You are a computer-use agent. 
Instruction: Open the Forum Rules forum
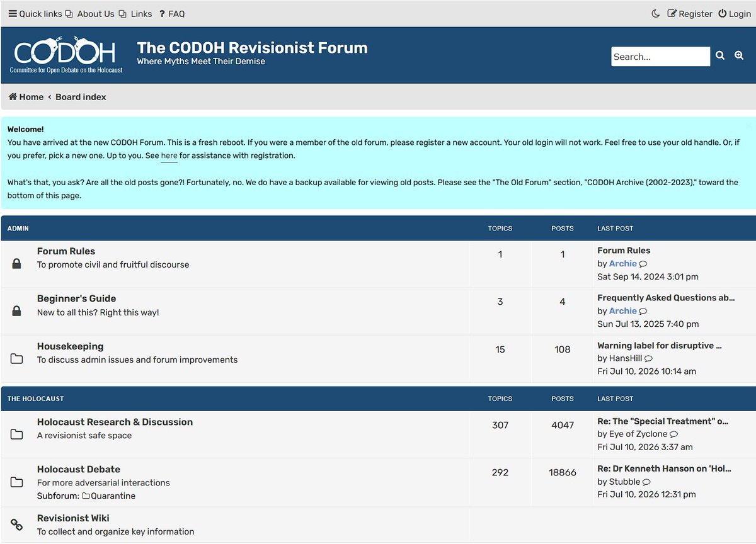coord(66,251)
